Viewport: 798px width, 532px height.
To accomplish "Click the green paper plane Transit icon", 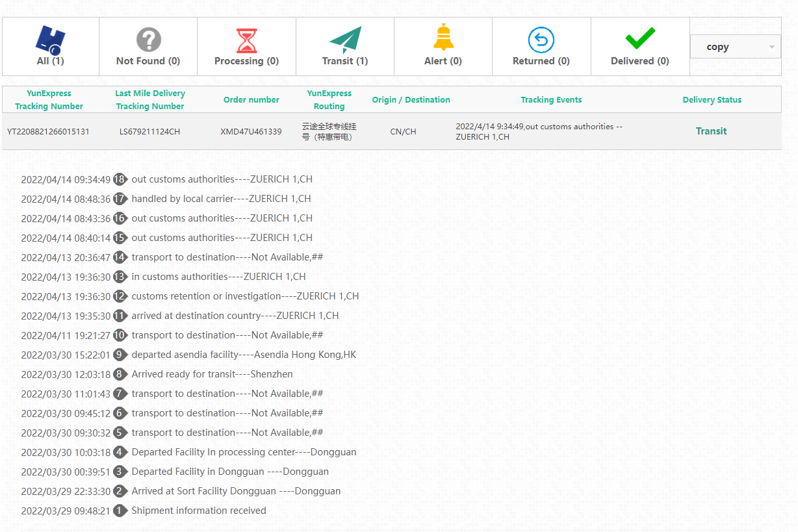I will click(x=345, y=40).
